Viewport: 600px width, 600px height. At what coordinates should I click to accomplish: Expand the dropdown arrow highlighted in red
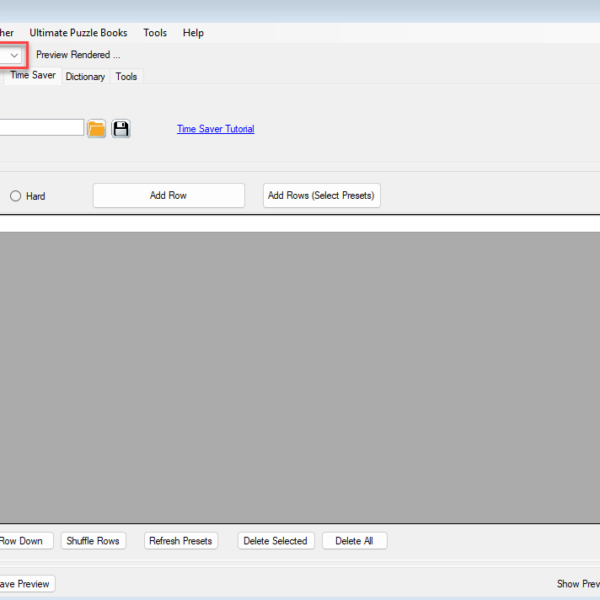(x=14, y=55)
